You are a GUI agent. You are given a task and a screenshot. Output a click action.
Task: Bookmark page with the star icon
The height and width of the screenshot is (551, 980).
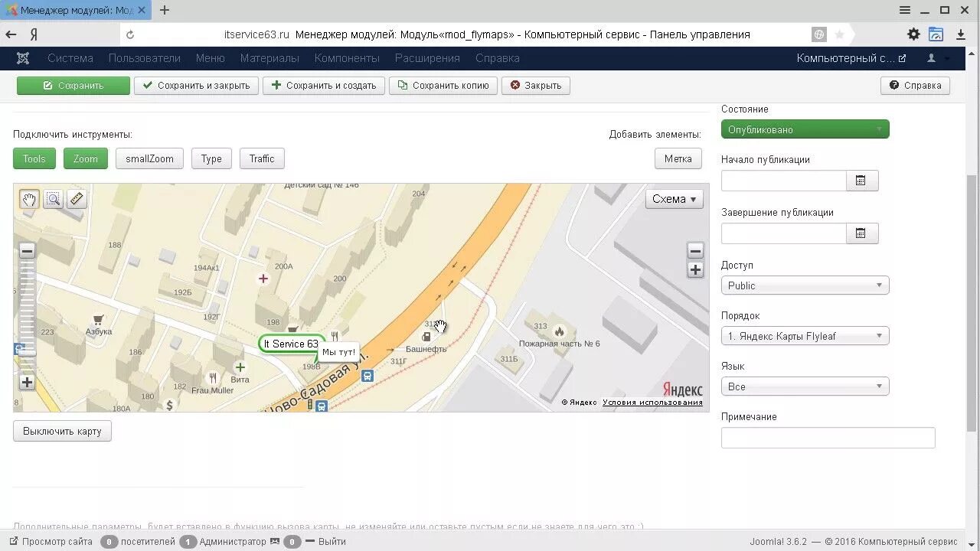[x=839, y=34]
